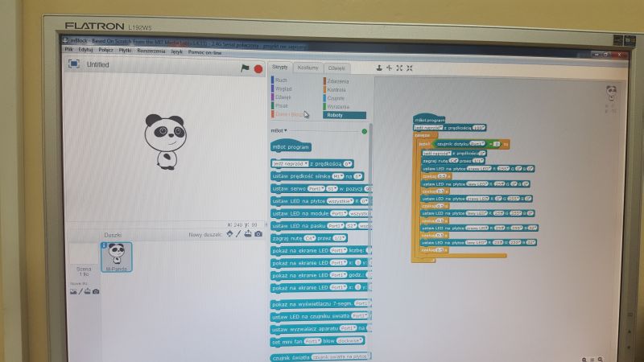The width and height of the screenshot is (644, 362).
Task: Select the Dźwięk block category
Action: click(283, 97)
